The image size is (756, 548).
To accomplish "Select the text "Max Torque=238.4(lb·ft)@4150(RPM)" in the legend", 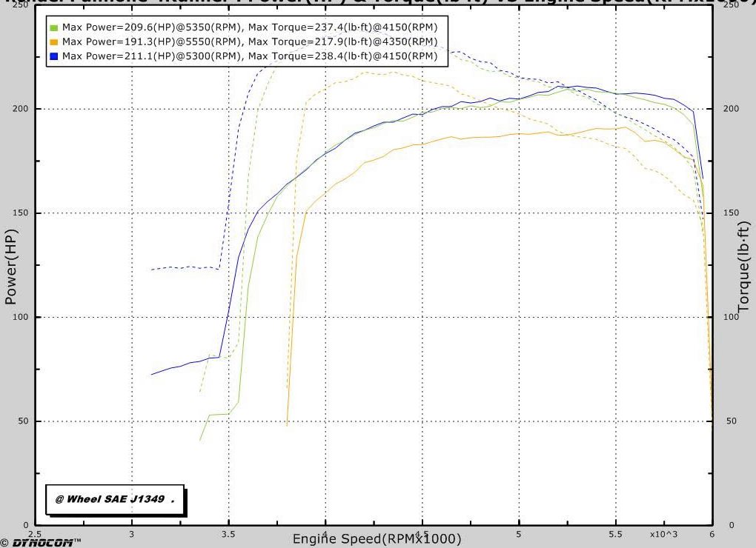I will [x=343, y=56].
